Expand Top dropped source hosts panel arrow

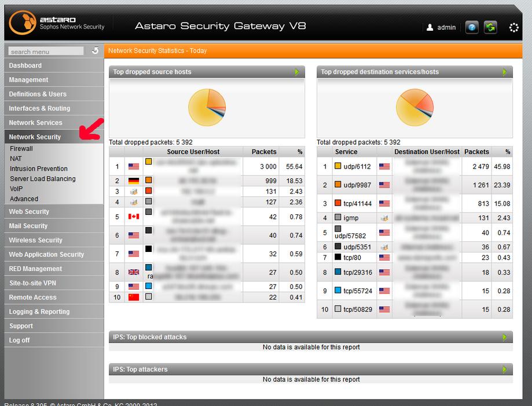point(297,72)
